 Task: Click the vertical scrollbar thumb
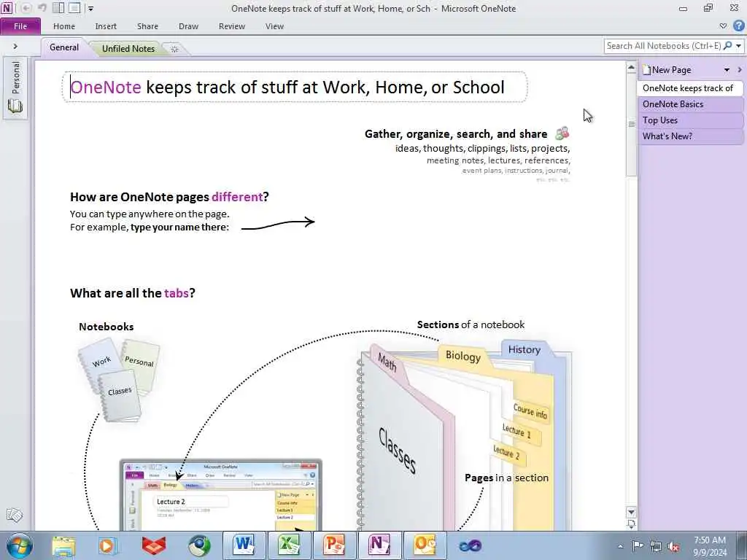(x=631, y=125)
